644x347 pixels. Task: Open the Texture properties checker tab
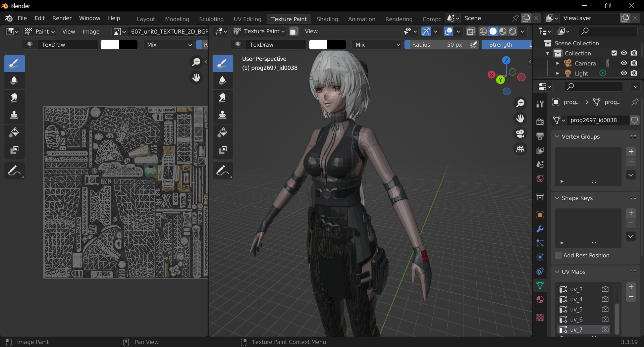[x=540, y=317]
